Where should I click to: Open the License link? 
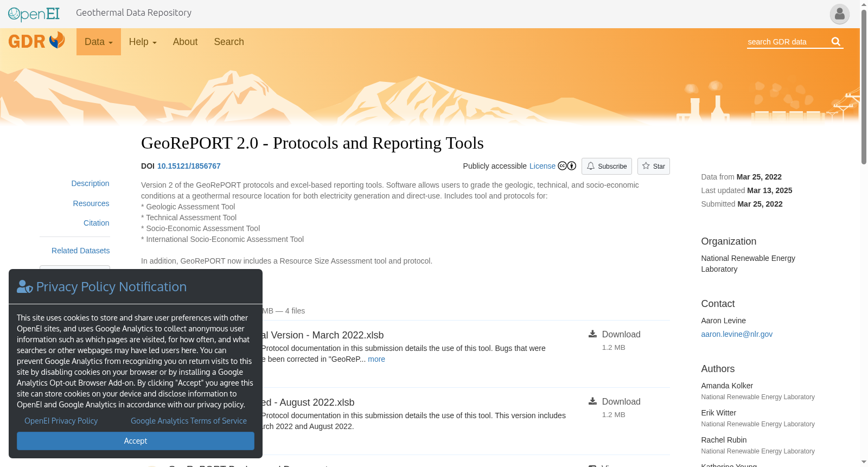click(x=542, y=166)
